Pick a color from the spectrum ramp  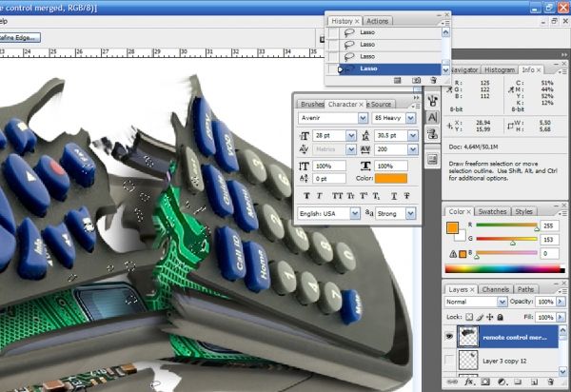[504, 269]
